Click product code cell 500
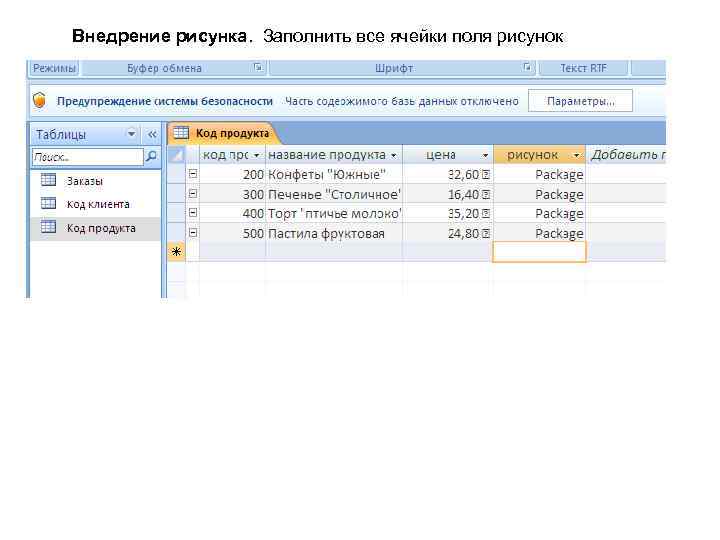 [233, 233]
